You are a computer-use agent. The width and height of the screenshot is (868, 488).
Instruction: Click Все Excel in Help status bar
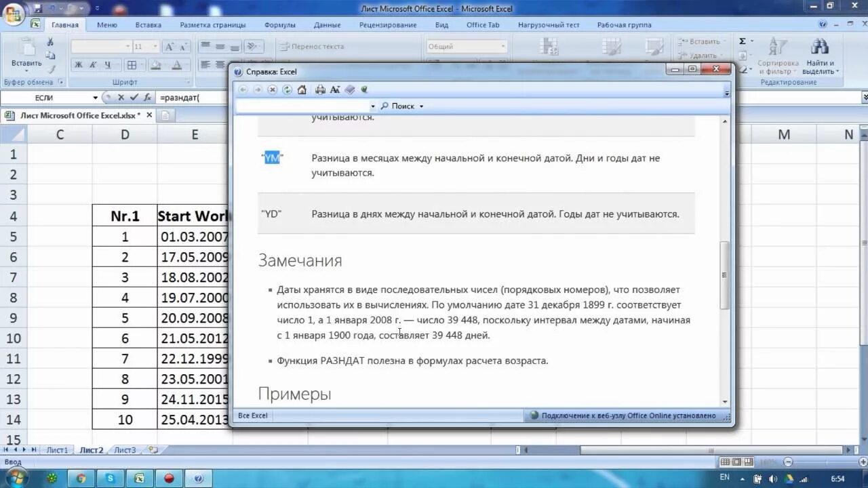252,415
